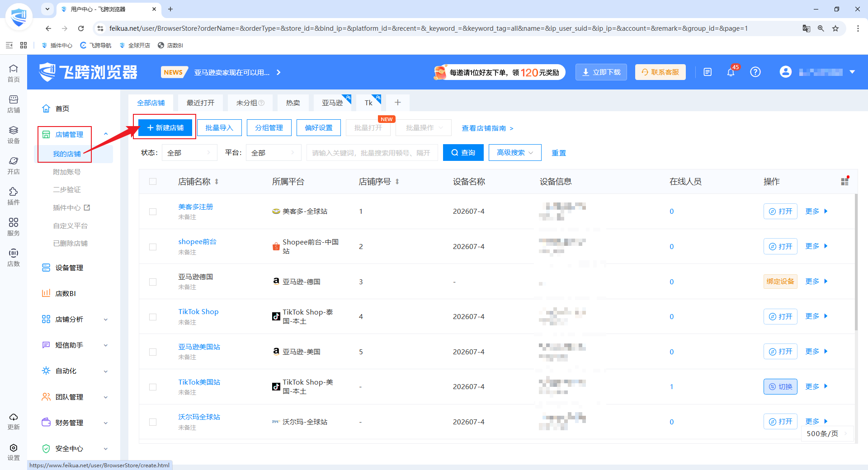Click the keyword search input field
This screenshot has width=868, height=470.
373,153
